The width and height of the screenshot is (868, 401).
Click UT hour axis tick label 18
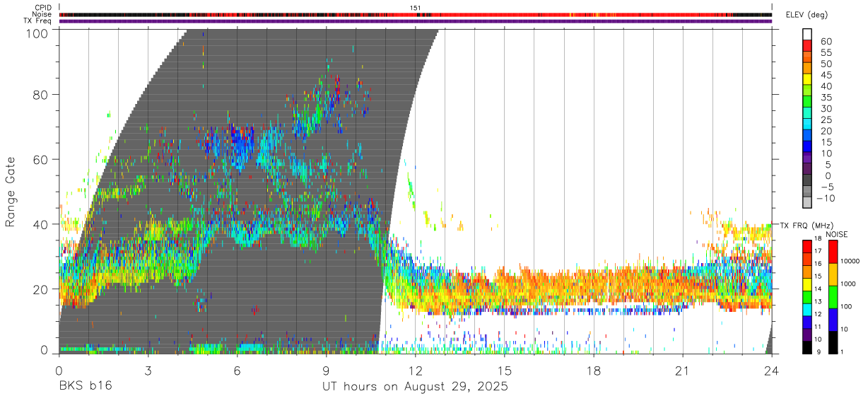coord(593,371)
